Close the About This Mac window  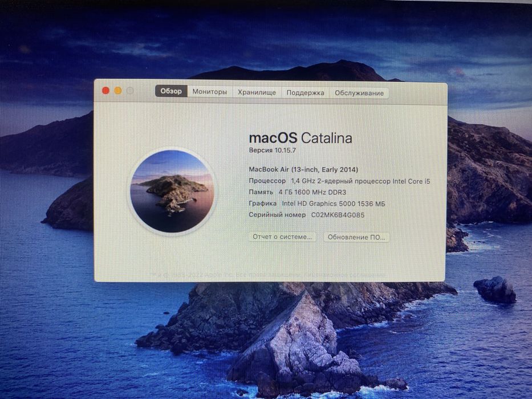[x=106, y=91]
